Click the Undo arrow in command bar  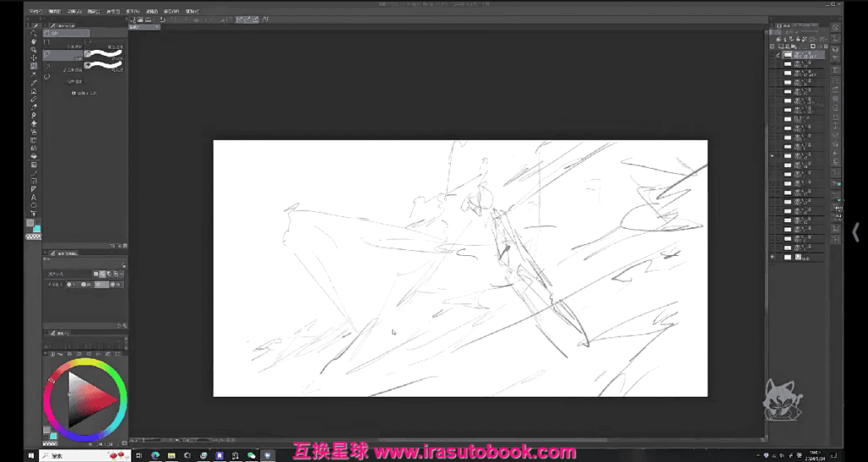[x=163, y=19]
